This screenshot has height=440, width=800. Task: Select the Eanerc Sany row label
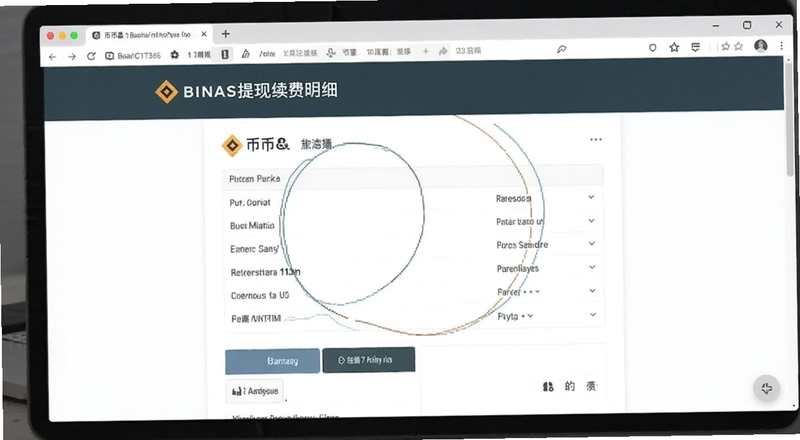click(x=254, y=249)
